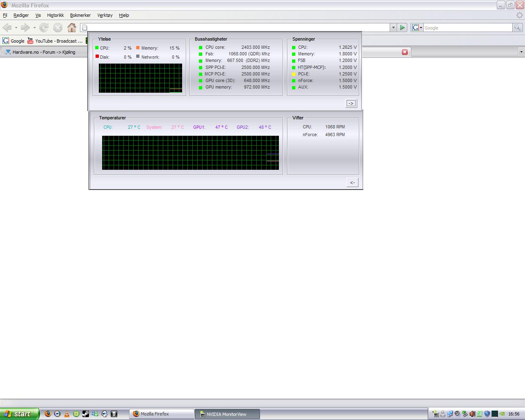Click the Temperaturer history graph
This screenshot has width=525, height=420.
[190, 153]
